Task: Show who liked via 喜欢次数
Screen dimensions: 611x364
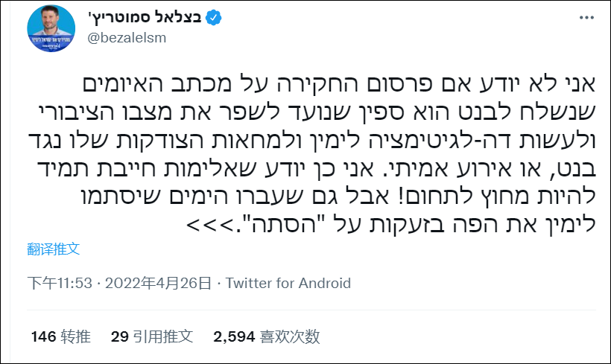Action: (290, 336)
